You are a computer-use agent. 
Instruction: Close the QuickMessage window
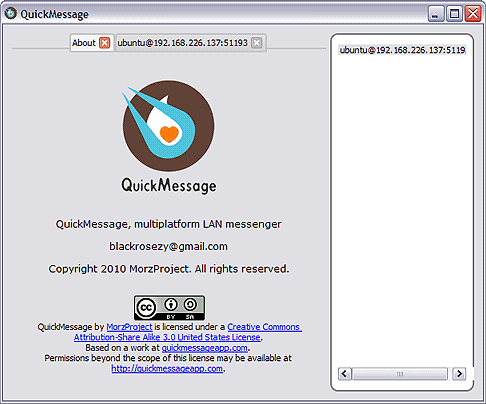[473, 14]
